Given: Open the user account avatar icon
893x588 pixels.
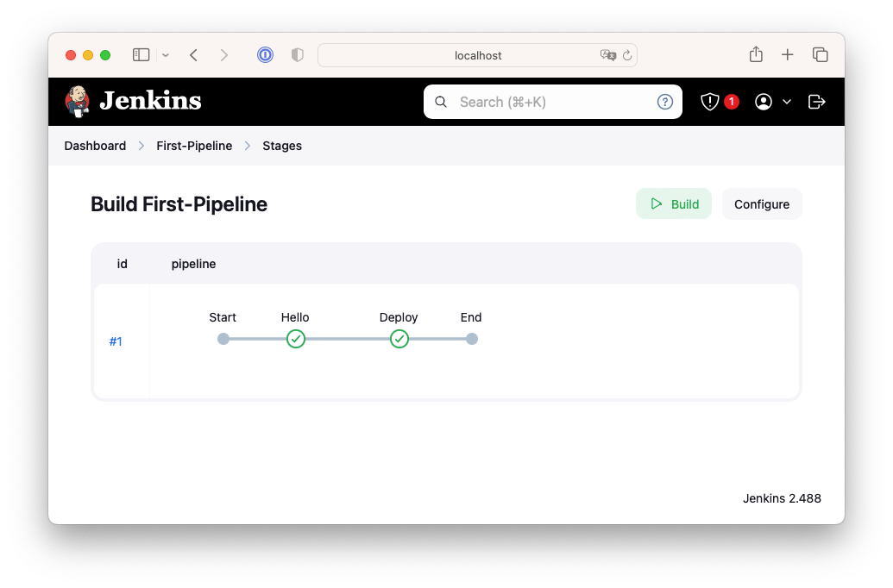Looking at the screenshot, I should point(764,102).
